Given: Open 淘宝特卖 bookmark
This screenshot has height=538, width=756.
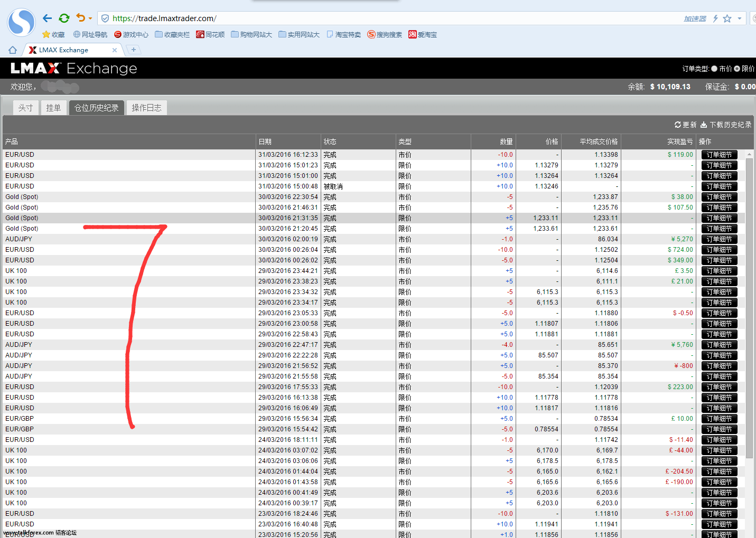Looking at the screenshot, I should coord(344,35).
